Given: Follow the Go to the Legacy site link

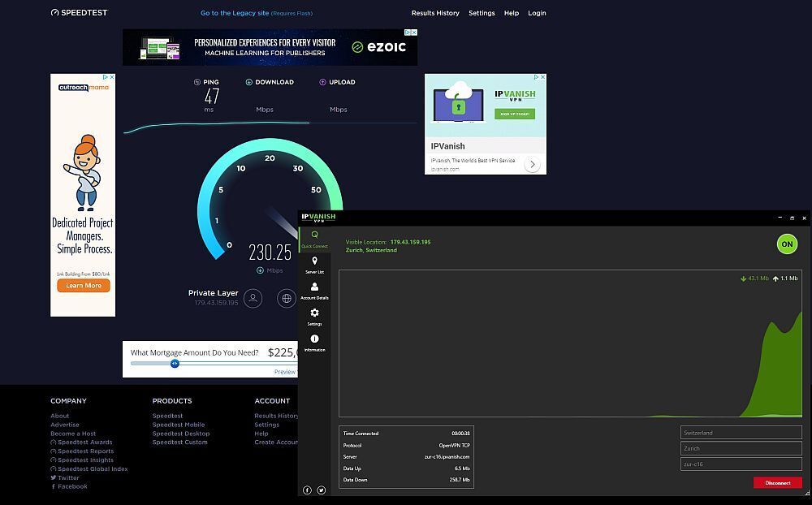Looking at the screenshot, I should pos(235,13).
